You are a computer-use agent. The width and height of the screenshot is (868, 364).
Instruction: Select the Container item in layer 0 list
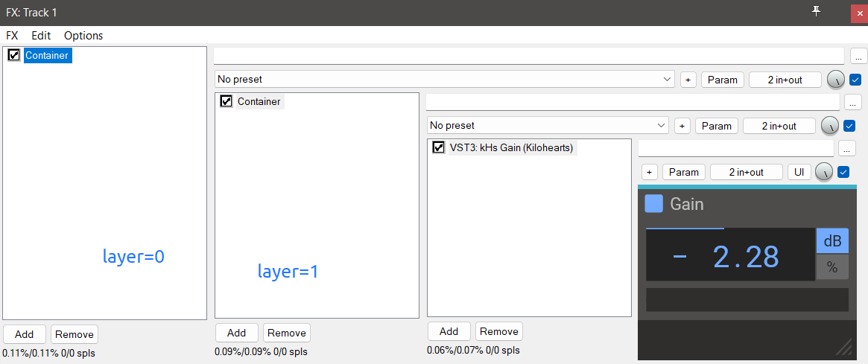click(47, 55)
